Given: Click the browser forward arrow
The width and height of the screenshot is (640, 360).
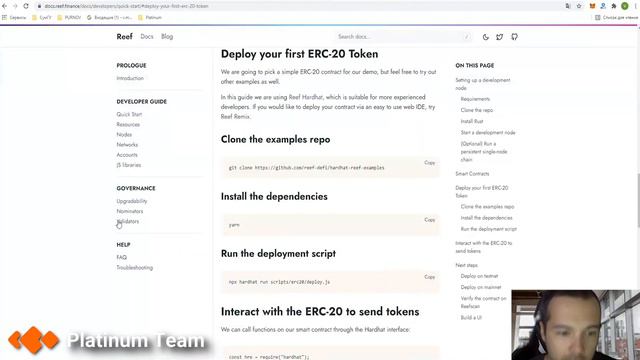Looking at the screenshot, I should (x=15, y=6).
